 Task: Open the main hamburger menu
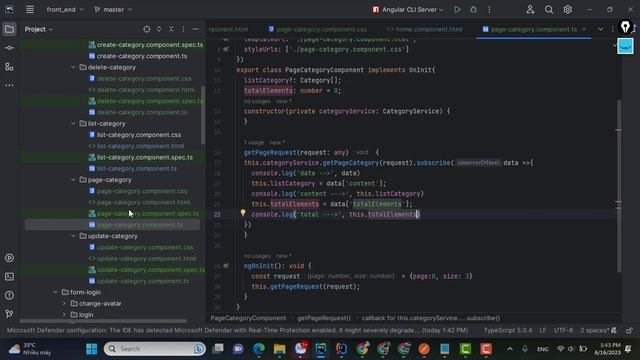click(30, 9)
